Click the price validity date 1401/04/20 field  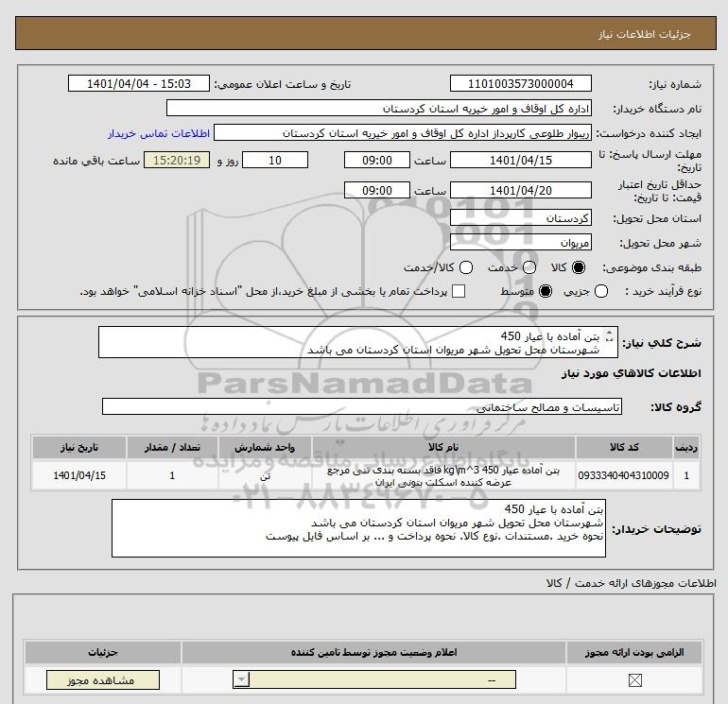point(520,190)
